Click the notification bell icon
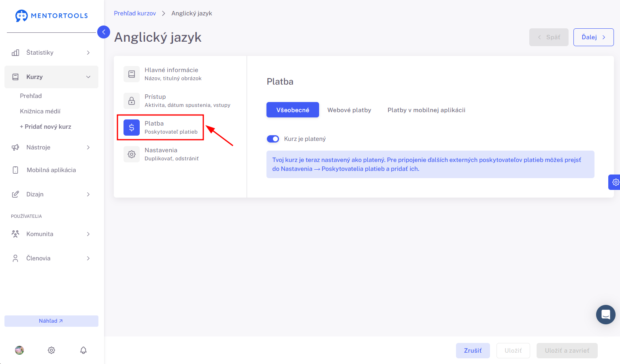The width and height of the screenshot is (620, 364). point(83,350)
